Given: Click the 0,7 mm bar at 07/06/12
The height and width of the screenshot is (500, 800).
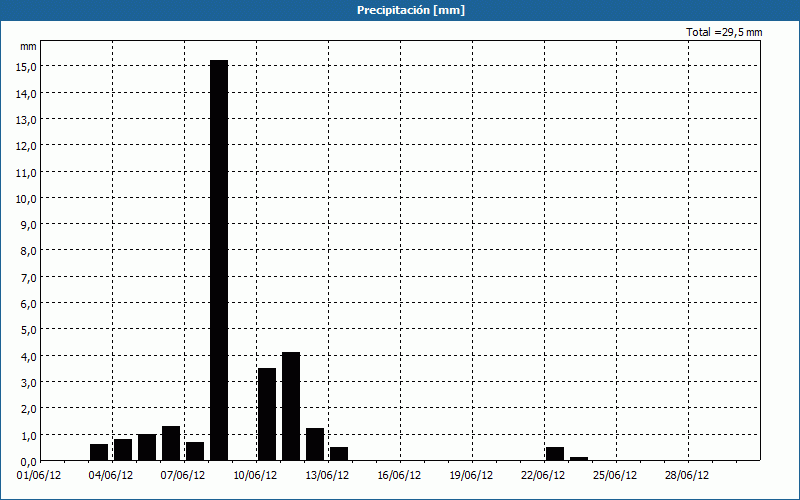Looking at the screenshot, I should tap(195, 451).
